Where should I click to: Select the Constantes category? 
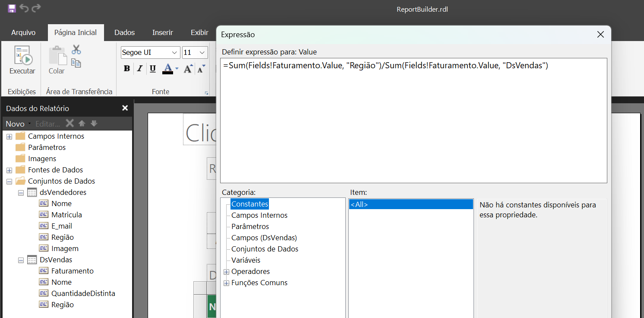click(249, 204)
